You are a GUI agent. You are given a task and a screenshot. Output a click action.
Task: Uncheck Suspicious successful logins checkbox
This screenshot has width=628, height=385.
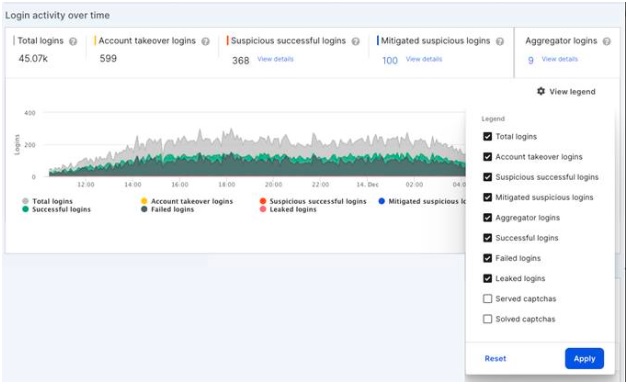487,177
